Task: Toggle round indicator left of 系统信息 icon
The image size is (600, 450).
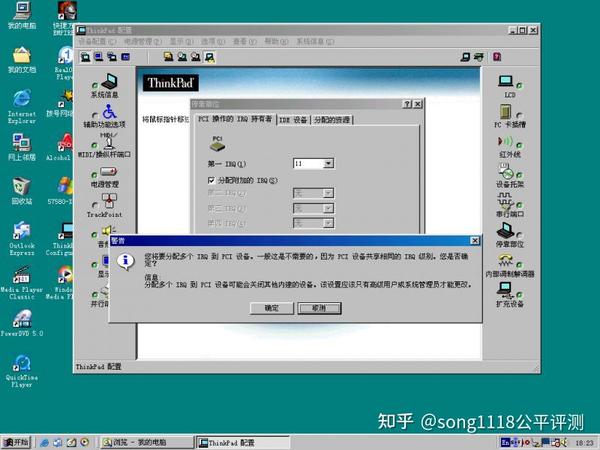Action: click(95, 85)
